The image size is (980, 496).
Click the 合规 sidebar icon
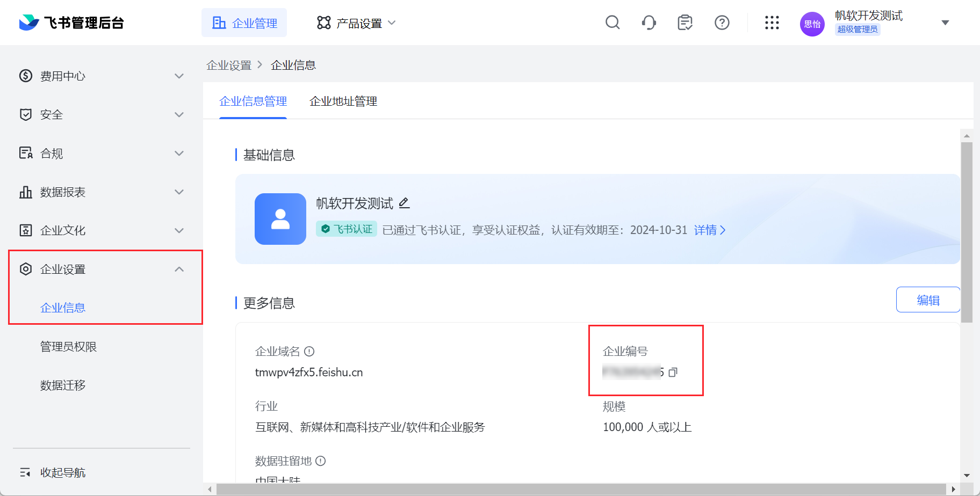point(26,153)
